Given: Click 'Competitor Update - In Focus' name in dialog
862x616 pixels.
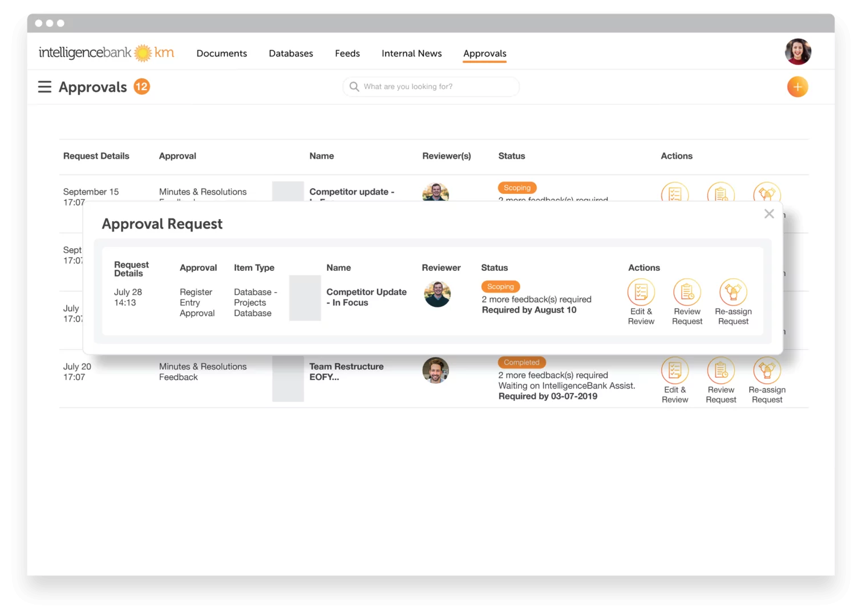Looking at the screenshot, I should click(366, 297).
